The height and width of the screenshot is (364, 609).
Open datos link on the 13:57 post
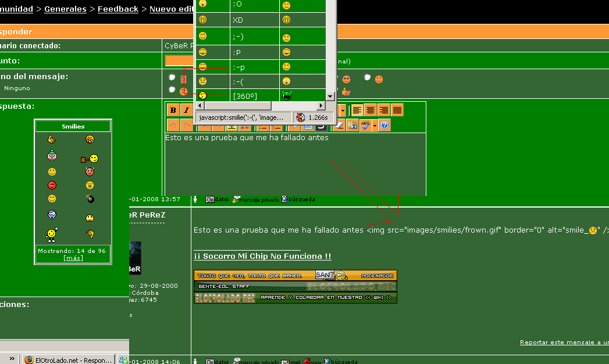(x=217, y=199)
